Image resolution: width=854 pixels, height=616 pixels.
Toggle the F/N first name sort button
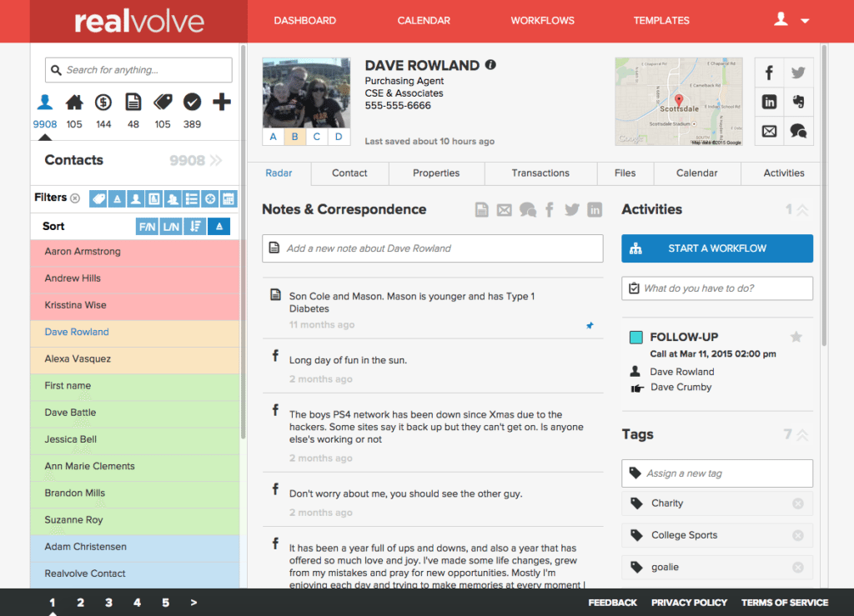pos(147,227)
